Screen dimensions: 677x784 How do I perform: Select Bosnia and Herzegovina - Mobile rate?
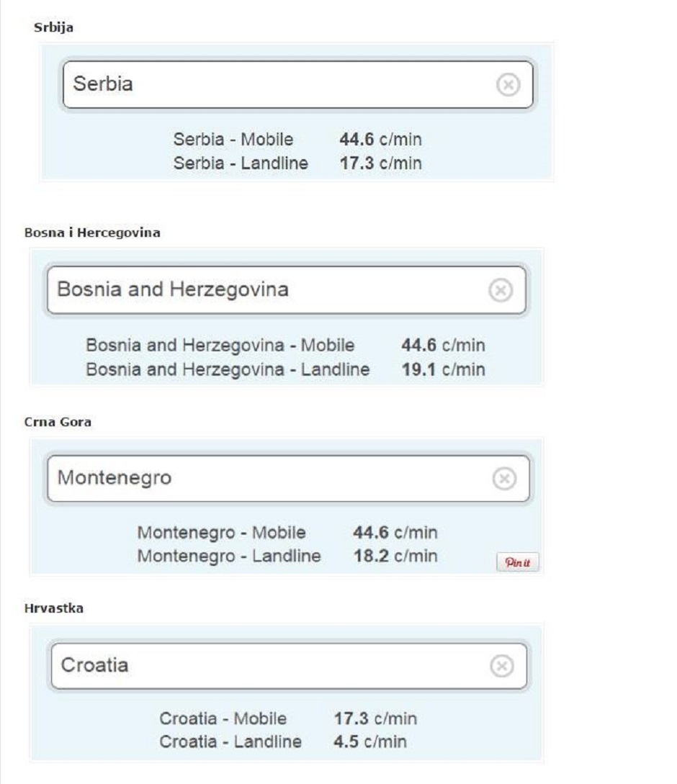[x=284, y=346]
